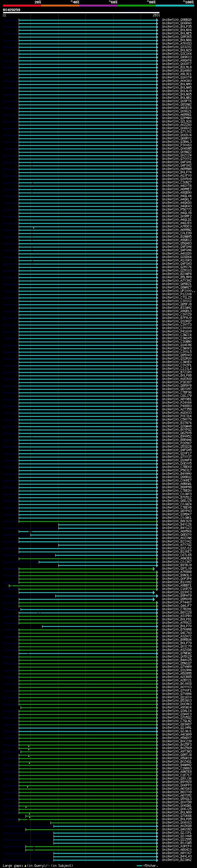Click the red 20% legend color bar
Viewport: 197px width, 868px height.
tap(22, 6)
